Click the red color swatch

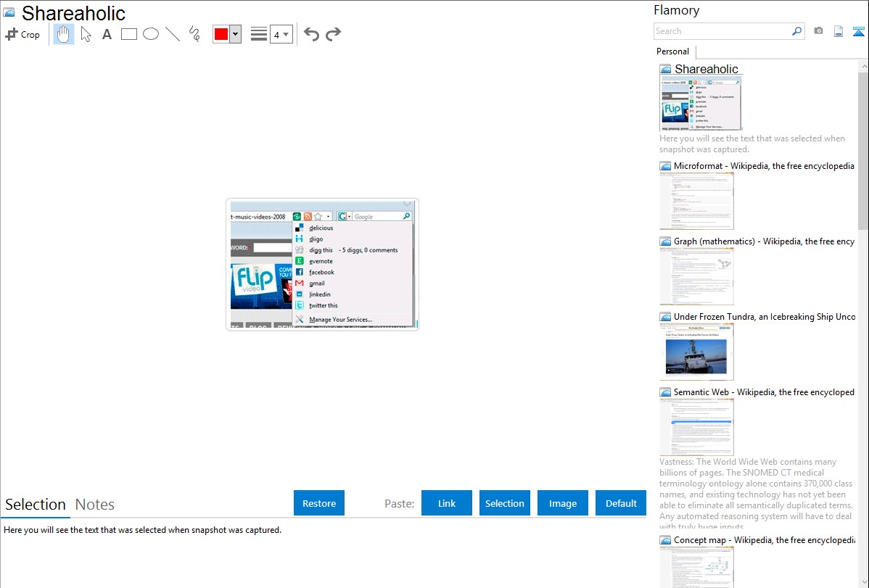coord(221,34)
